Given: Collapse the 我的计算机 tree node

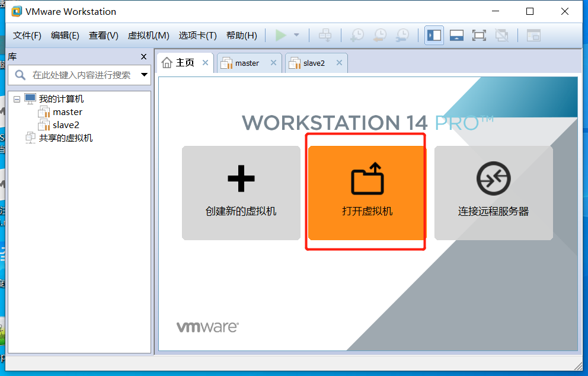Looking at the screenshot, I should pyautogui.click(x=17, y=100).
